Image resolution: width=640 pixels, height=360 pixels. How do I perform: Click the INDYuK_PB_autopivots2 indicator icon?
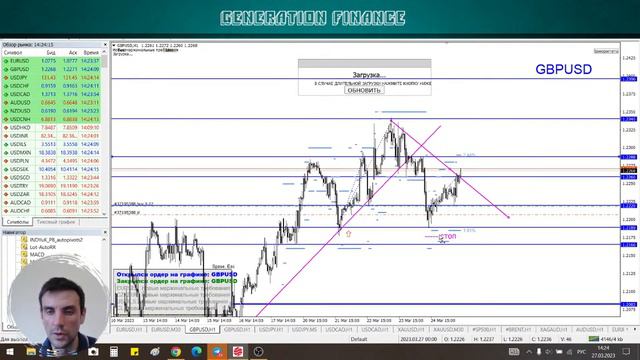pyautogui.click(x=24, y=240)
